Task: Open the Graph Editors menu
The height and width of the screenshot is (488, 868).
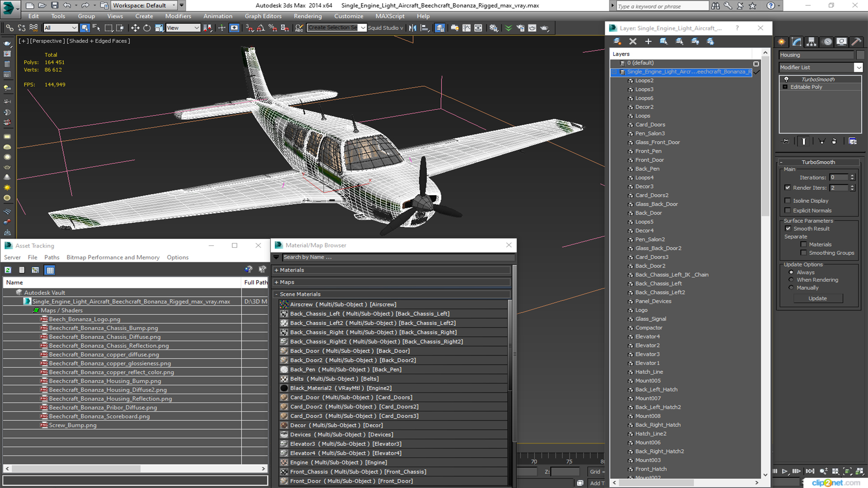Action: click(x=263, y=16)
